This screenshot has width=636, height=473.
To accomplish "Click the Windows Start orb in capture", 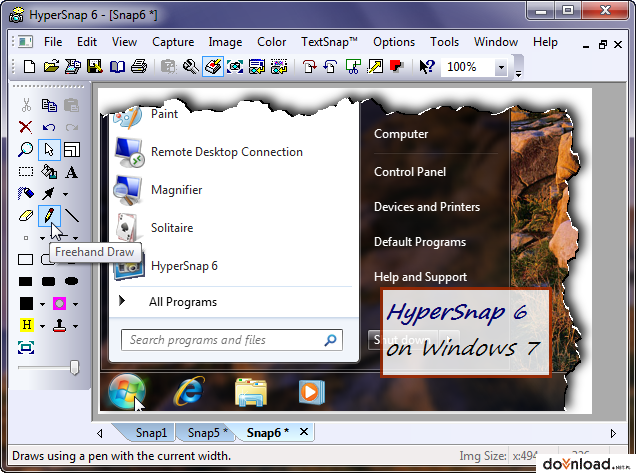I will point(127,392).
